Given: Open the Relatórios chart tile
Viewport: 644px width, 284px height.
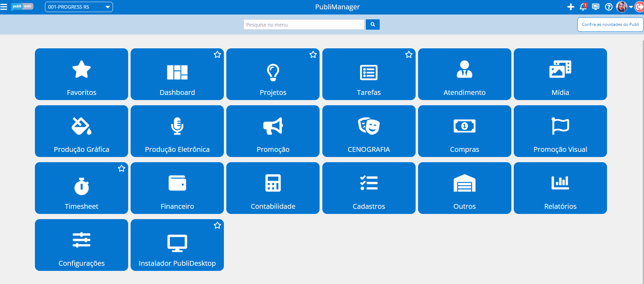Looking at the screenshot, I should 560,188.
